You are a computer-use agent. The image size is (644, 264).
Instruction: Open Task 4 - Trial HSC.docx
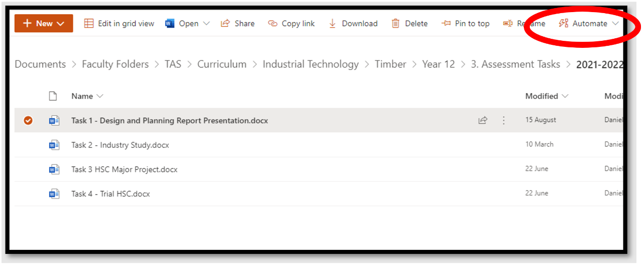click(111, 193)
